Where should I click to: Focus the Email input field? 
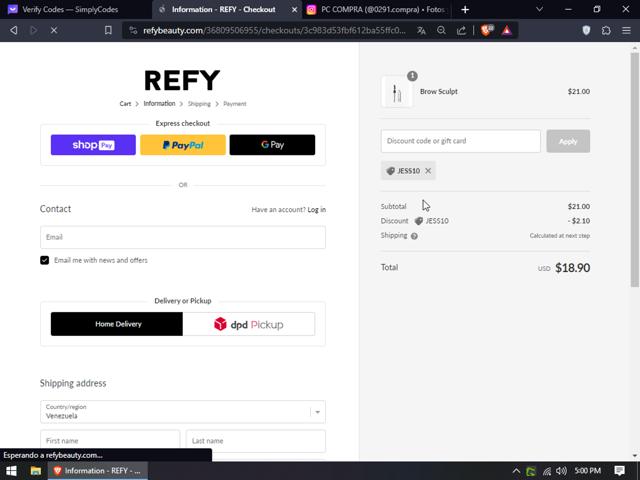183,237
